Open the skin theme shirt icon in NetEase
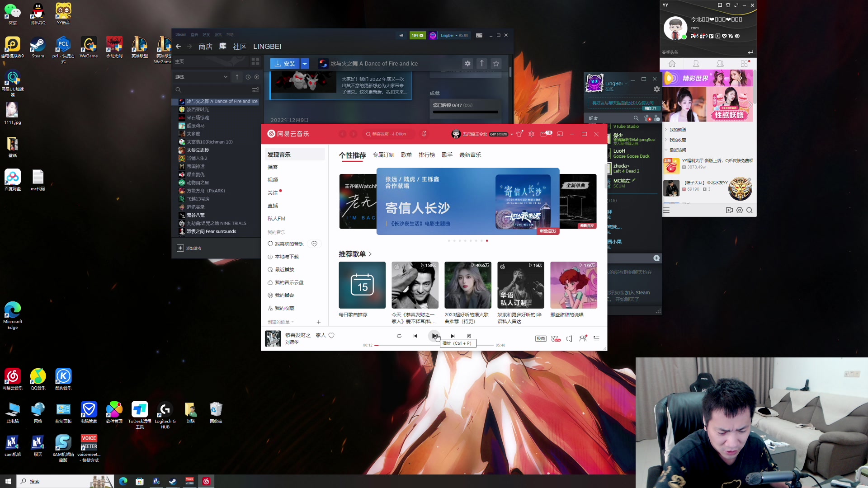The width and height of the screenshot is (868, 488). pos(519,134)
